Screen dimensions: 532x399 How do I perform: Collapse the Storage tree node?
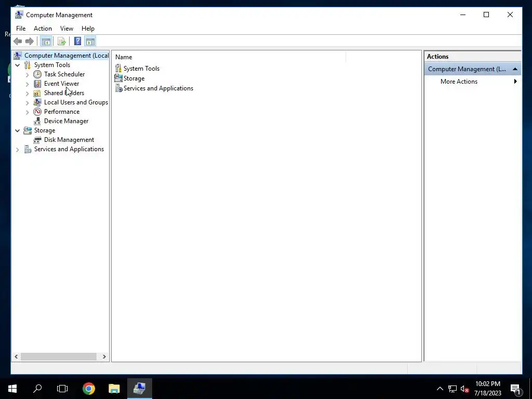[17, 130]
